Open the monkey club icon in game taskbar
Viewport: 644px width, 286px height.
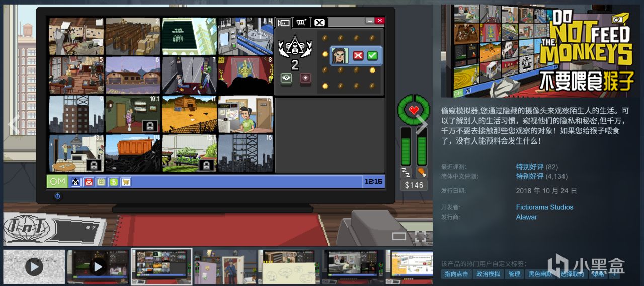[x=76, y=182]
